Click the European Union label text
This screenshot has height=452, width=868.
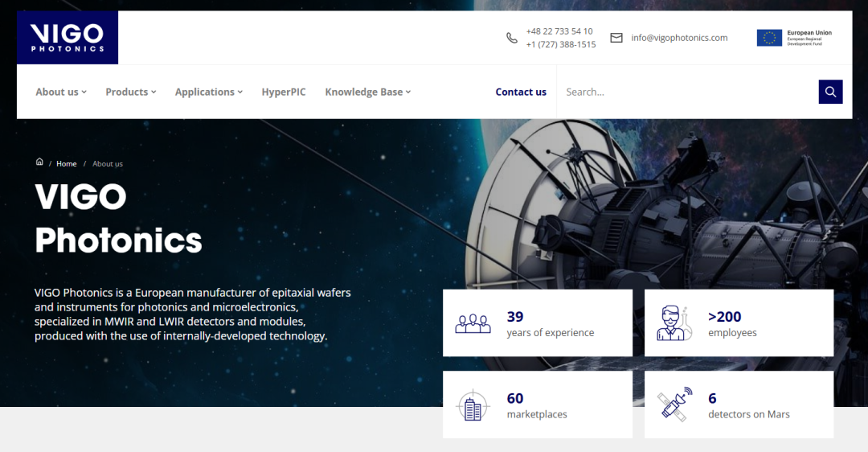click(809, 33)
